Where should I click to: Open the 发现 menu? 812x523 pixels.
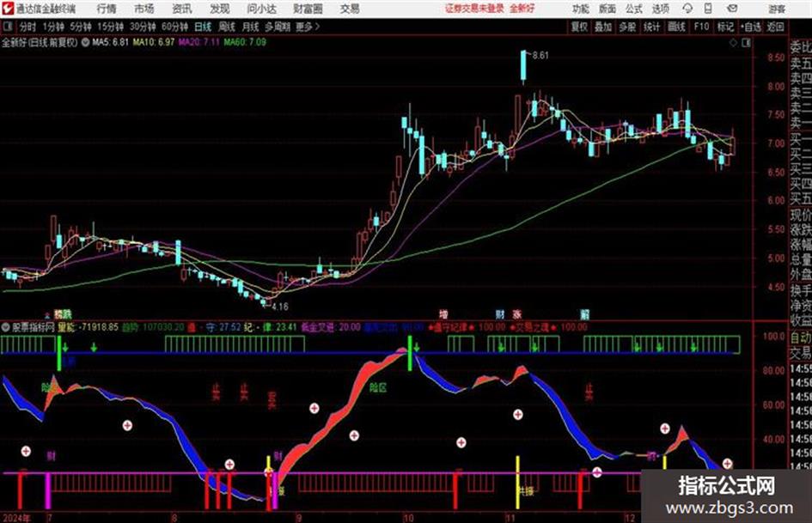(x=220, y=9)
